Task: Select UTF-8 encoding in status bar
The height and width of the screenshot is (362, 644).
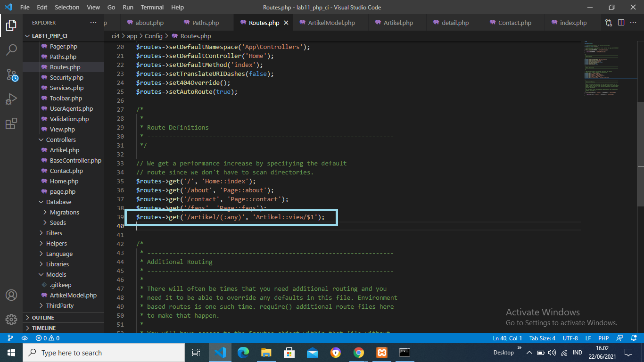Action: (570, 338)
